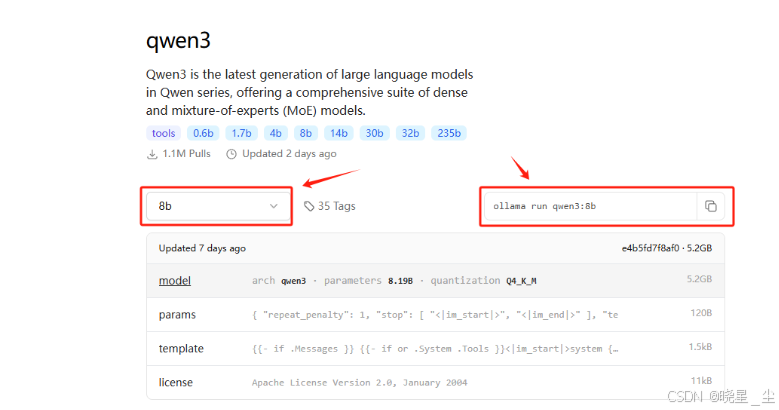Open the template row
Image resolution: width=779 pixels, height=410 pixels.
coord(435,348)
